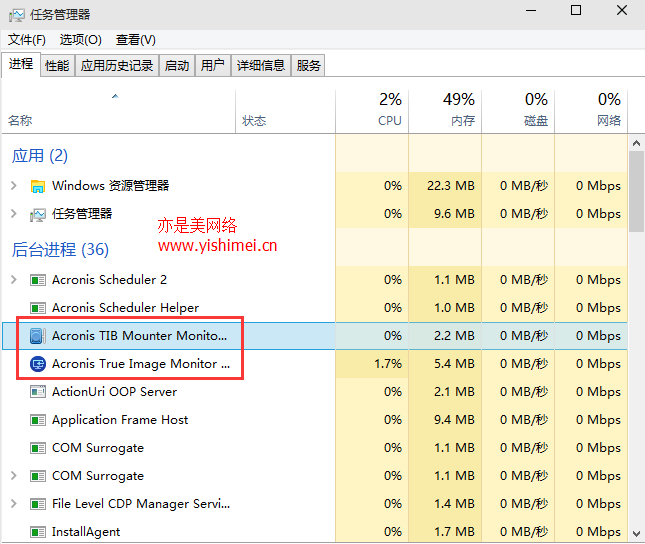Click the 任务管理器 process icon in the list

(x=38, y=214)
